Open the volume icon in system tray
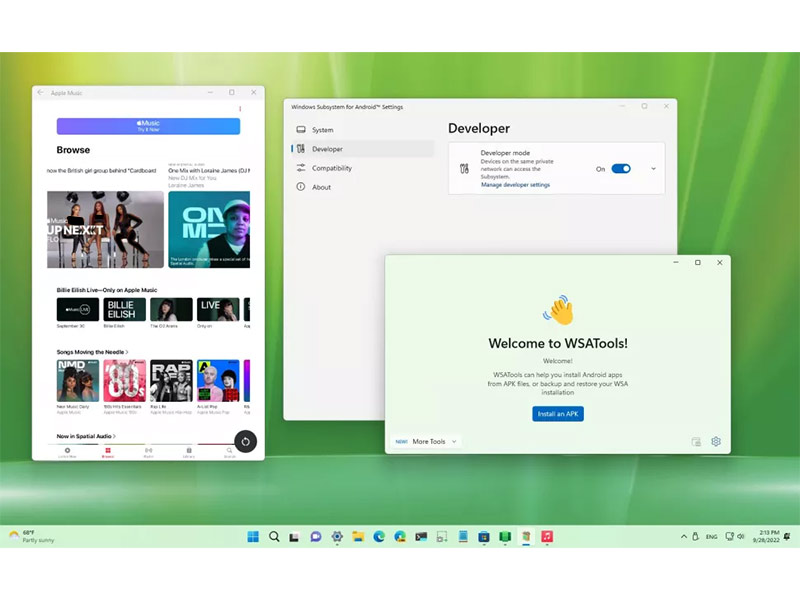800x600 pixels. [x=741, y=537]
